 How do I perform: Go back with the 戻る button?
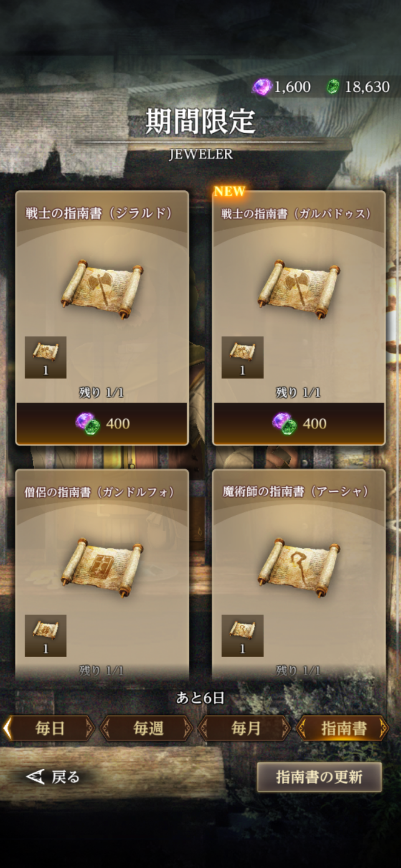[x=53, y=777]
